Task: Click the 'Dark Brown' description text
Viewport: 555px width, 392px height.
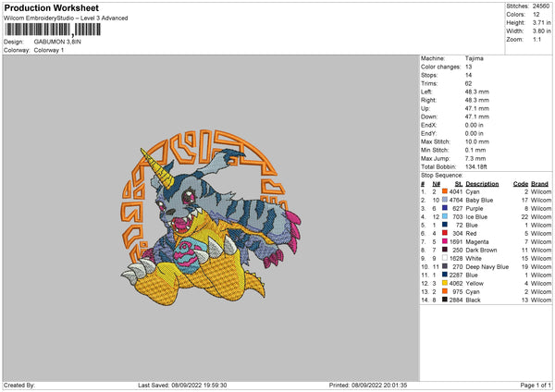Action: (481, 250)
